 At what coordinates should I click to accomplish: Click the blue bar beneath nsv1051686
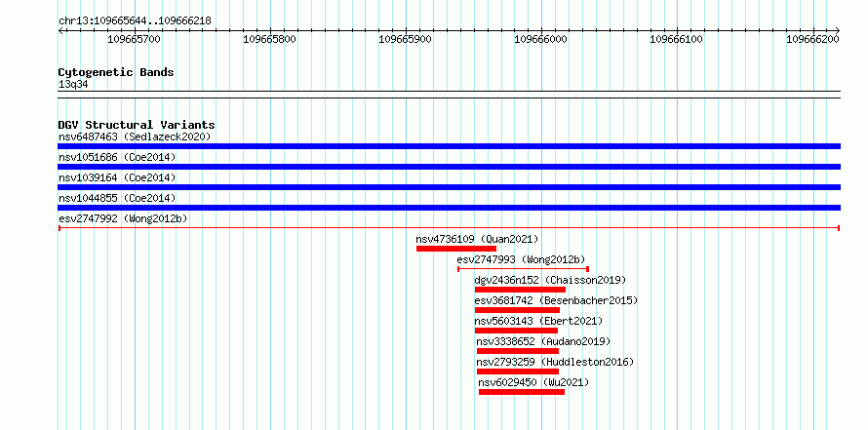(449, 167)
